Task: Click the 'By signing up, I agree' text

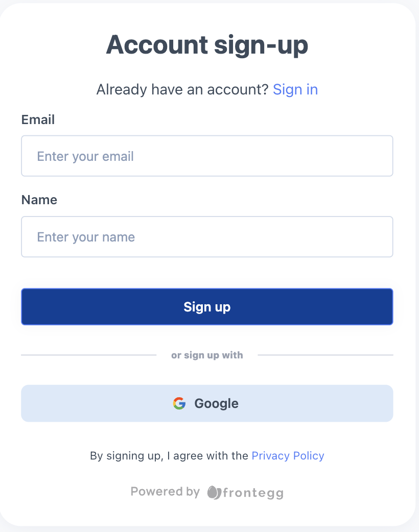Action: click(169, 455)
